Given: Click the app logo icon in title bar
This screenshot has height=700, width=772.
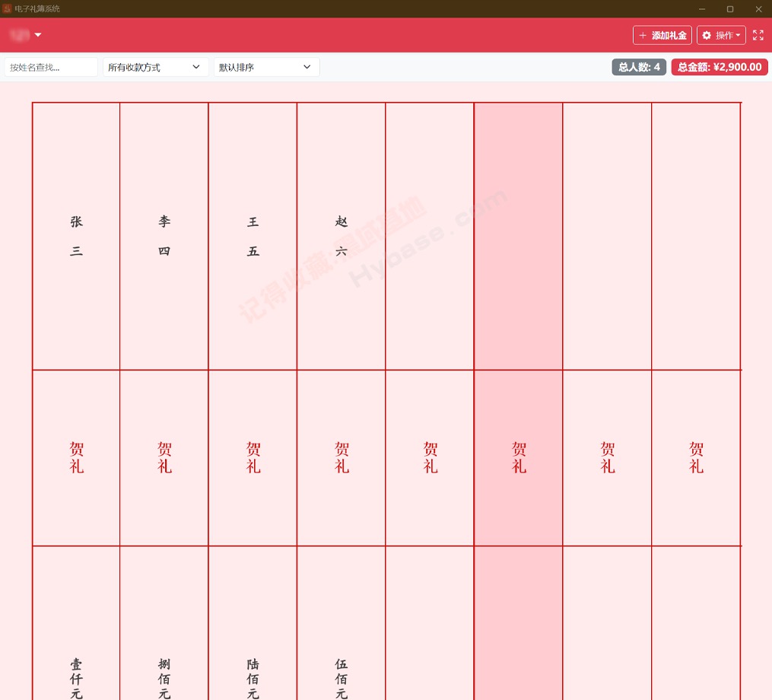Looking at the screenshot, I should [x=7, y=8].
